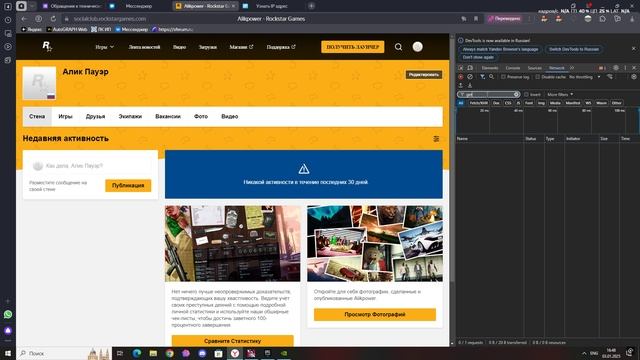Open the site search magnifier icon

click(x=398, y=47)
